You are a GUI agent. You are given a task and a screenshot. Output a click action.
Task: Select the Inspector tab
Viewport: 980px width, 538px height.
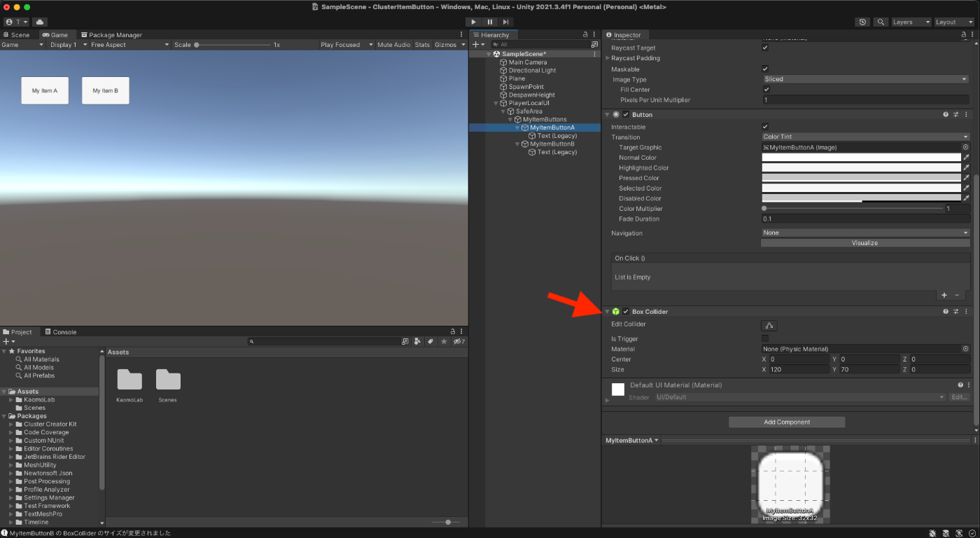coord(624,34)
